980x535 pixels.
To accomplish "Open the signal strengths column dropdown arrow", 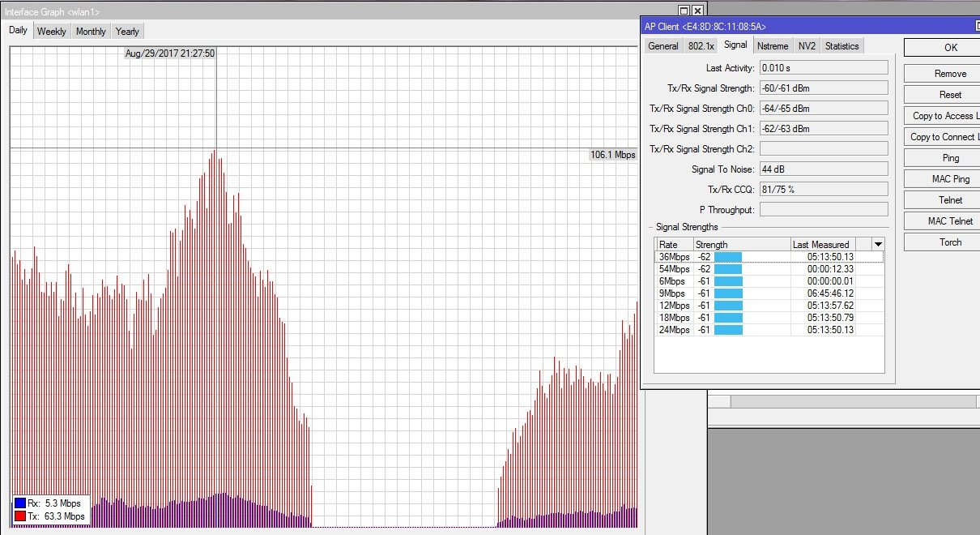I will click(877, 244).
